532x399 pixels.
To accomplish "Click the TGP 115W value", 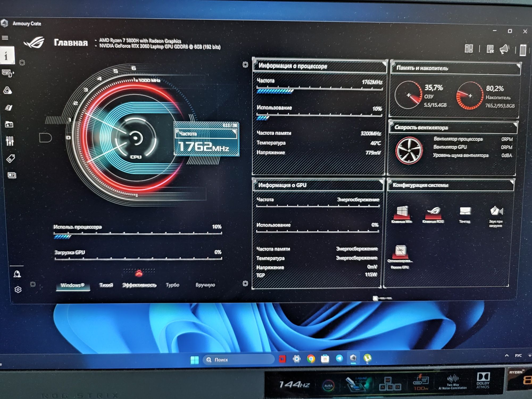I will coord(371,274).
